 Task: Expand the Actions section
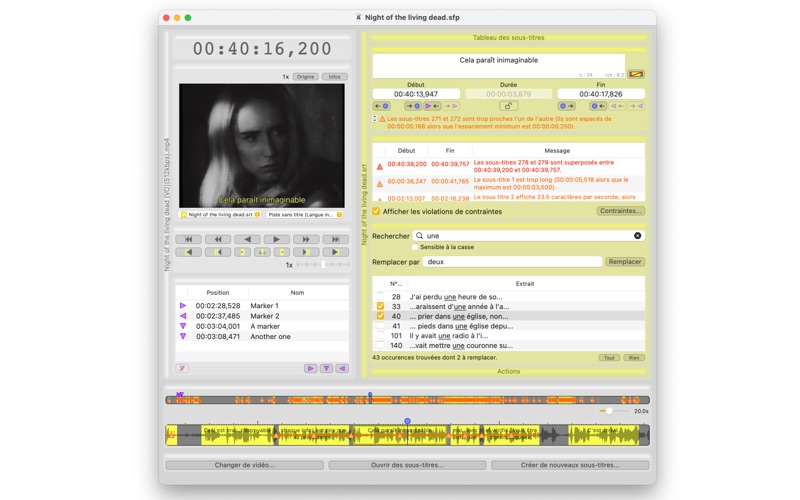pyautogui.click(x=508, y=371)
